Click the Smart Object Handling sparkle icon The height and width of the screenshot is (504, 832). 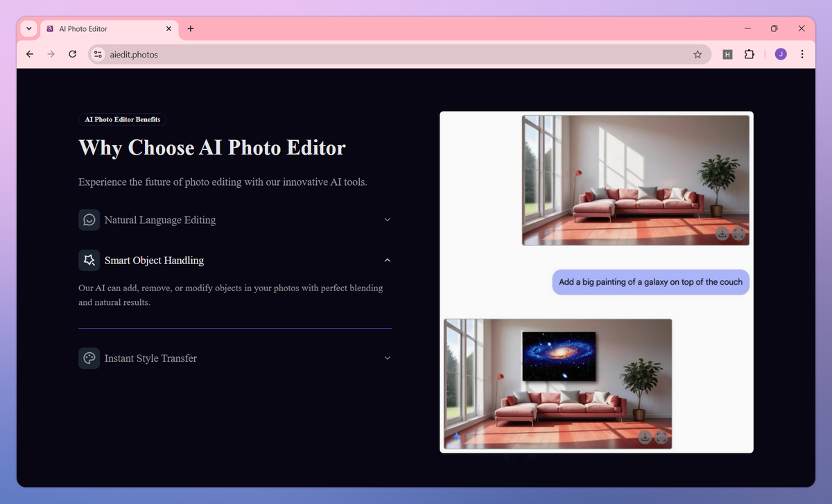pos(89,260)
